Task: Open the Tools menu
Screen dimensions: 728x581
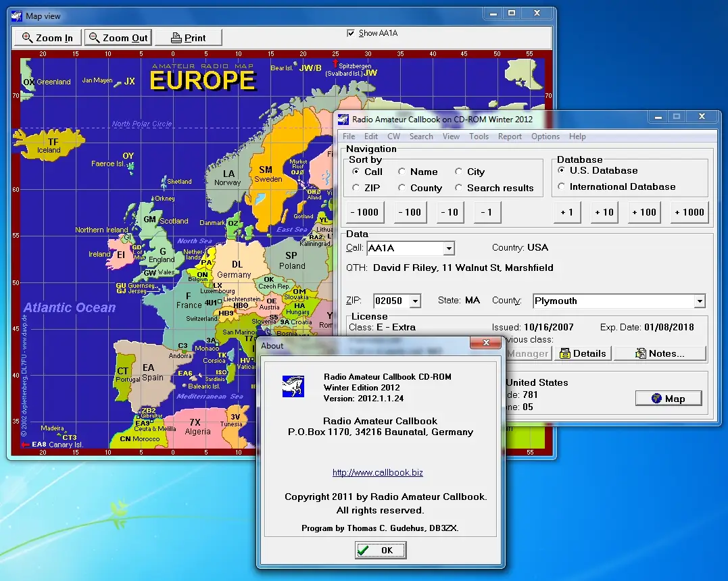Action: coord(479,136)
